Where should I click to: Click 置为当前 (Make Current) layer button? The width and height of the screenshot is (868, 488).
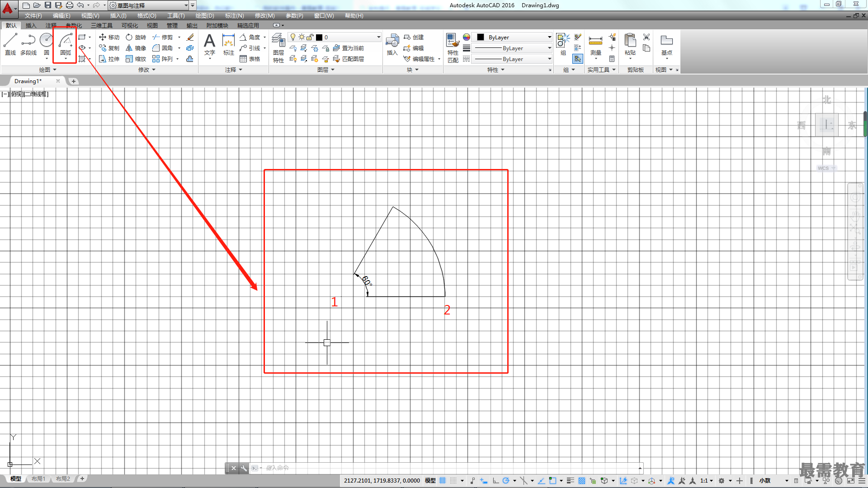pos(348,48)
